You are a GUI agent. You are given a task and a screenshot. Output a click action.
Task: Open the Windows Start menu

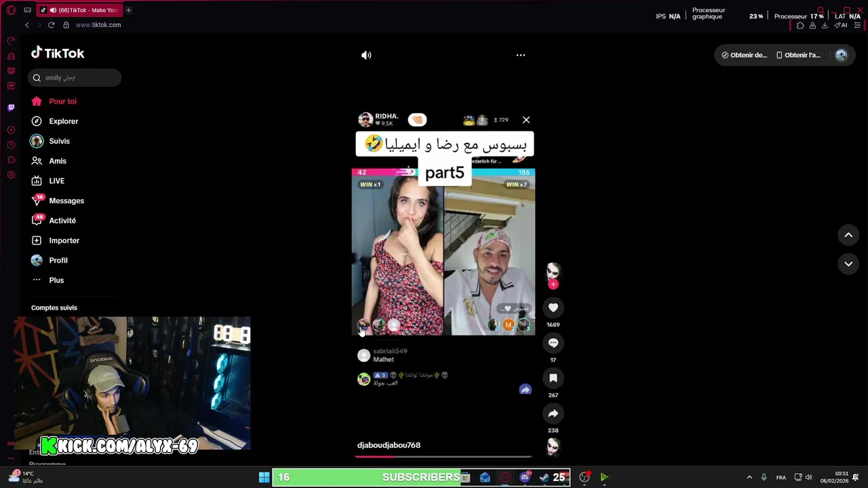(264, 477)
